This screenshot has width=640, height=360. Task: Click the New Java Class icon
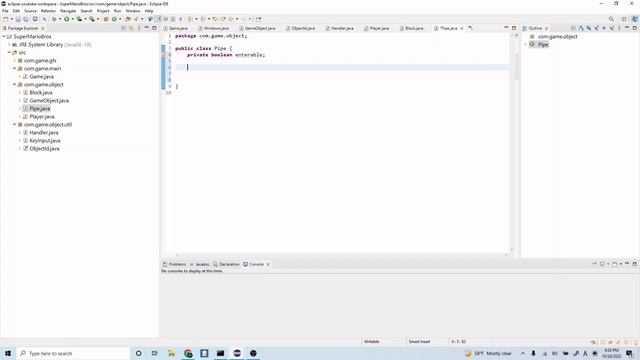click(114, 19)
